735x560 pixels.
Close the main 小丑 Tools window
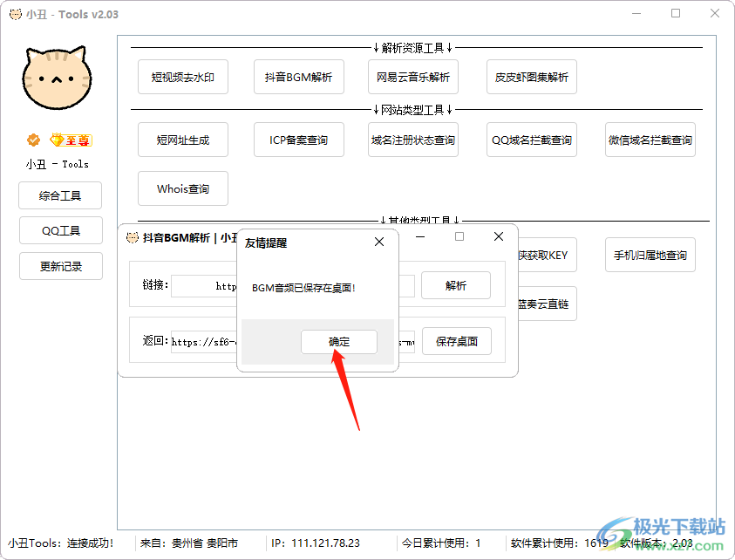click(715, 13)
